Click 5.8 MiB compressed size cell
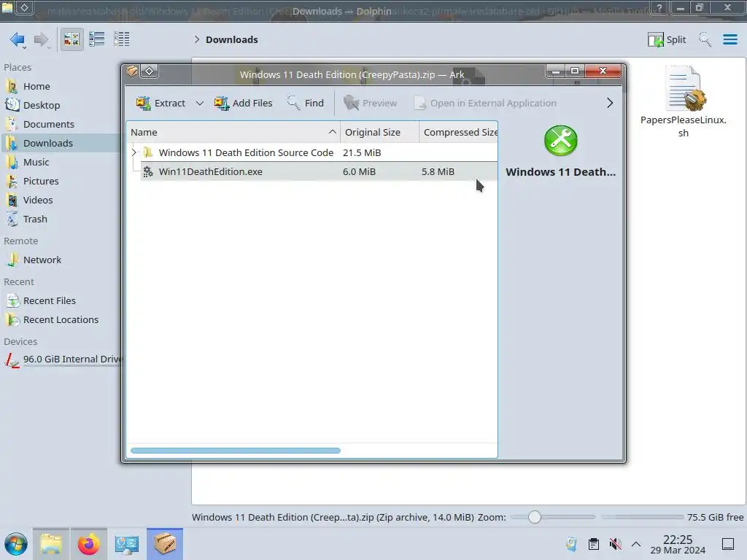 [x=438, y=172]
